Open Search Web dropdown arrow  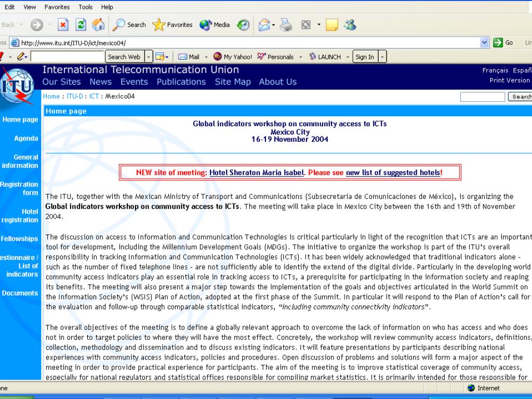pos(149,57)
